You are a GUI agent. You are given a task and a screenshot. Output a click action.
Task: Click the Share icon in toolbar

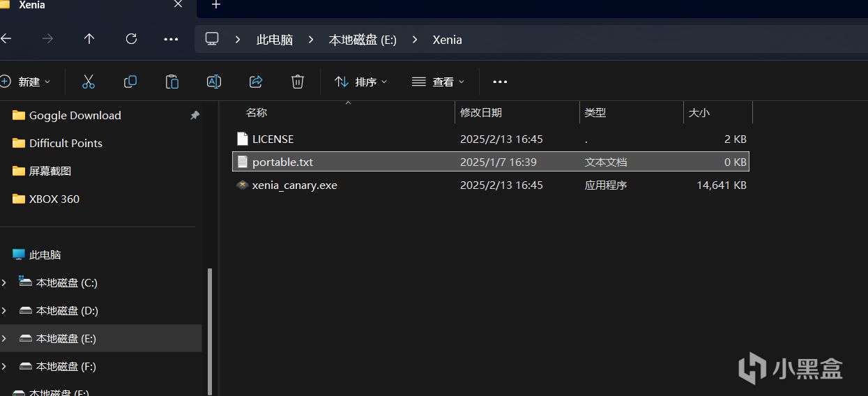(256, 82)
